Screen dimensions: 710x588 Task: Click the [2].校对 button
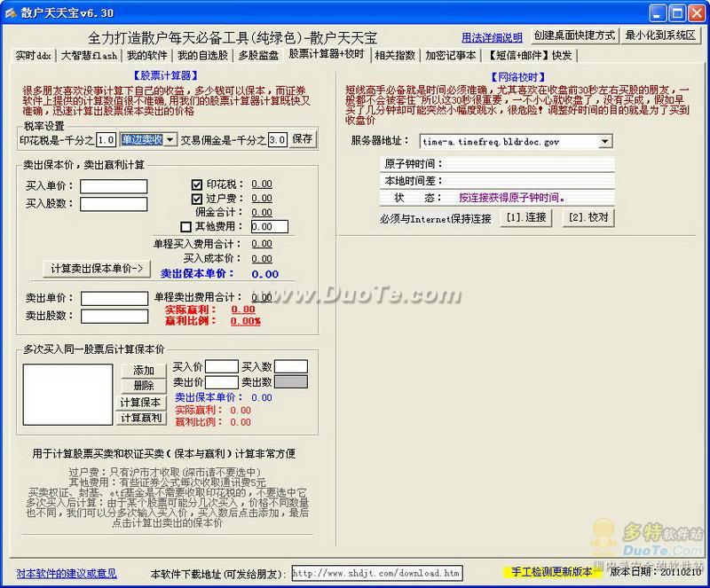point(588,217)
